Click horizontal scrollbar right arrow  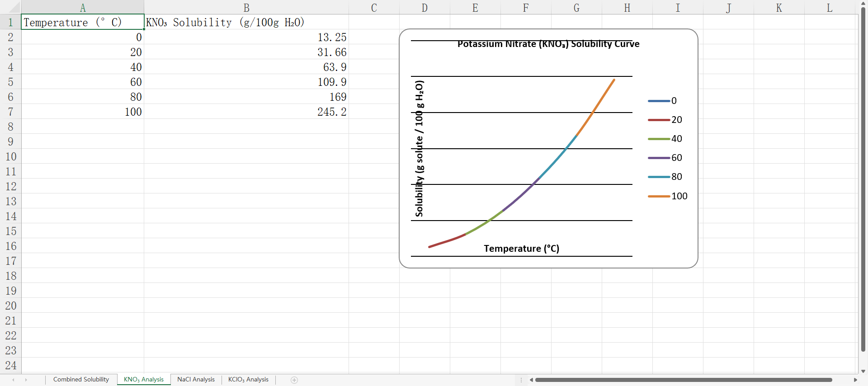click(855, 380)
